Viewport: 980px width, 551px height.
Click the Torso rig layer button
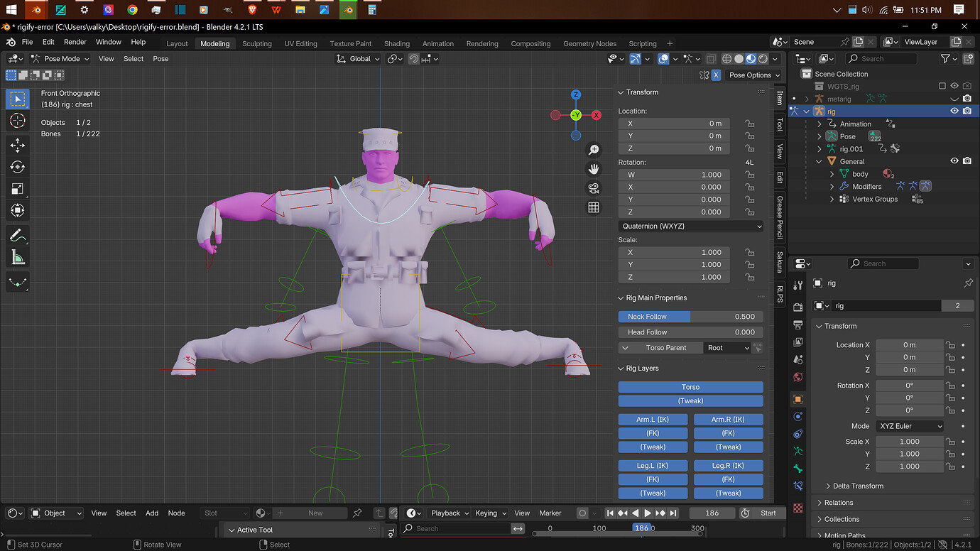tap(690, 388)
